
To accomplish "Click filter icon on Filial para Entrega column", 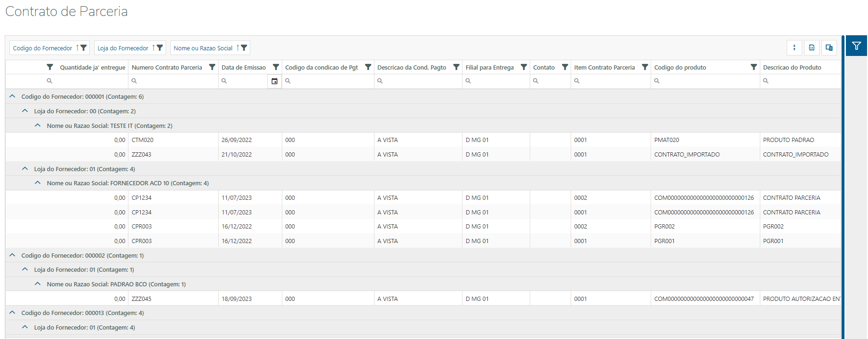I will click(524, 67).
